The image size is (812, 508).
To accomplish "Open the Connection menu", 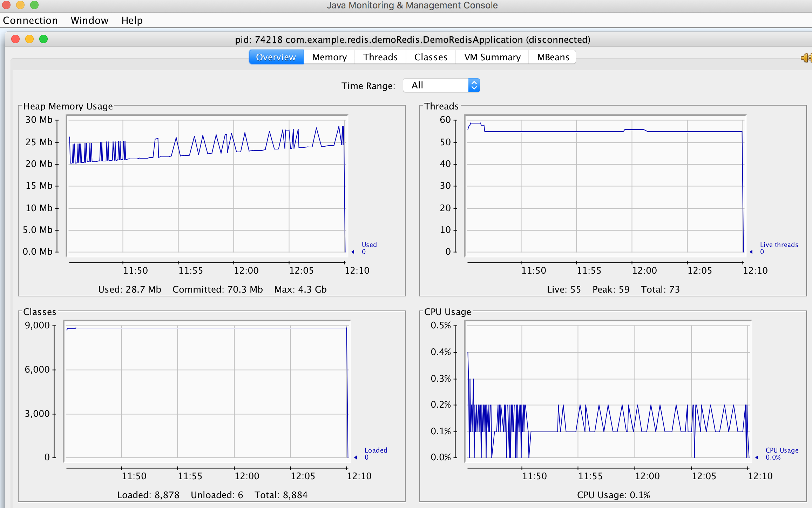I will point(30,20).
